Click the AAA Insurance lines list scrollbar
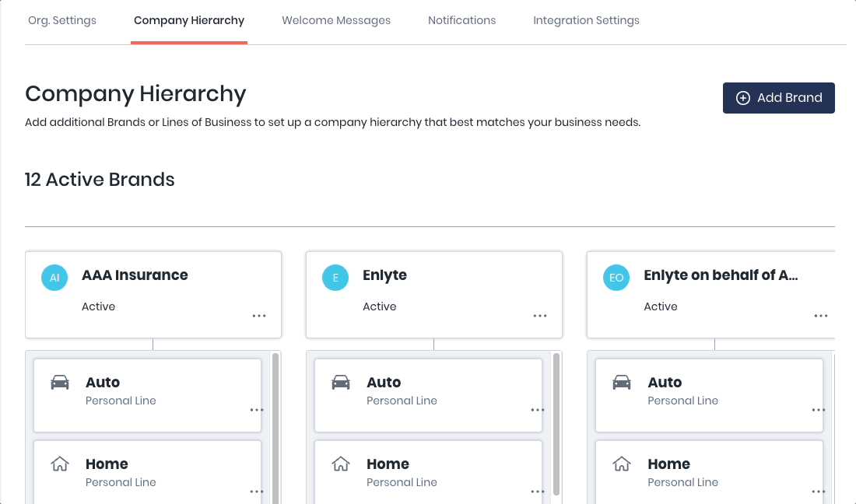Viewport: 856px width, 504px height. point(275,428)
